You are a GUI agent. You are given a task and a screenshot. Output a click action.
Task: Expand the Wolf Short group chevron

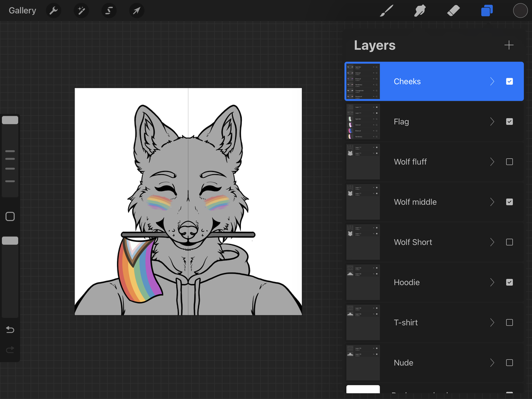tap(492, 242)
